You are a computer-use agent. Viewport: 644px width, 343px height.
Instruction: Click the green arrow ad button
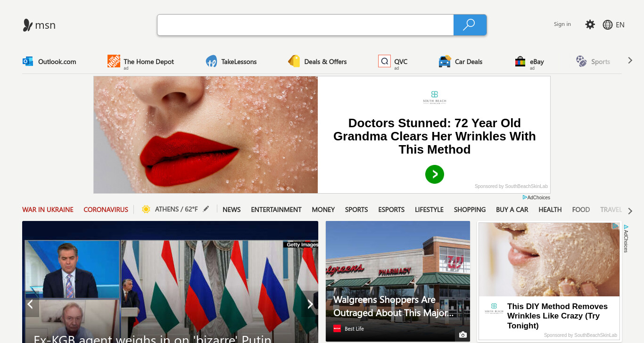click(435, 174)
